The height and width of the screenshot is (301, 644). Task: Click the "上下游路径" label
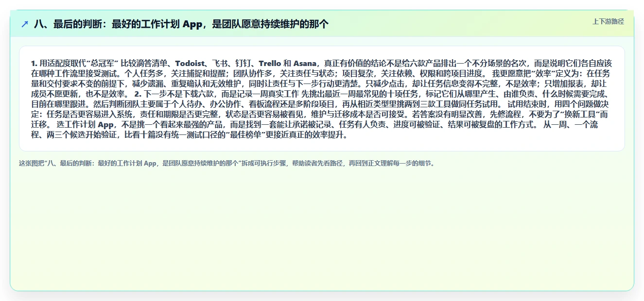[x=608, y=21]
